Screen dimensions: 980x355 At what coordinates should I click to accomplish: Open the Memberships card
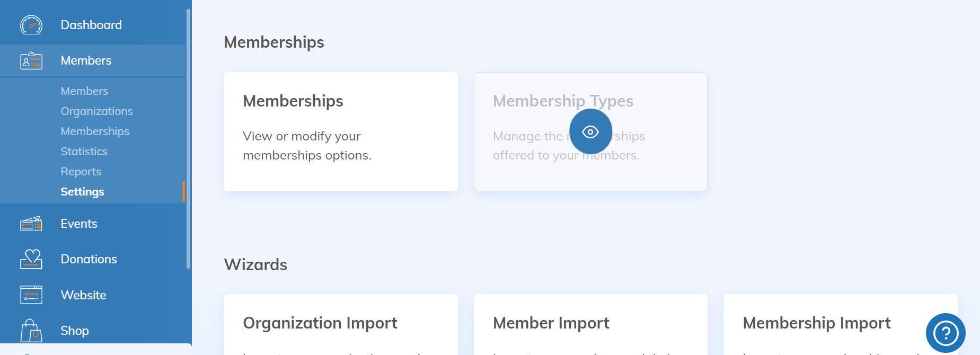click(340, 131)
